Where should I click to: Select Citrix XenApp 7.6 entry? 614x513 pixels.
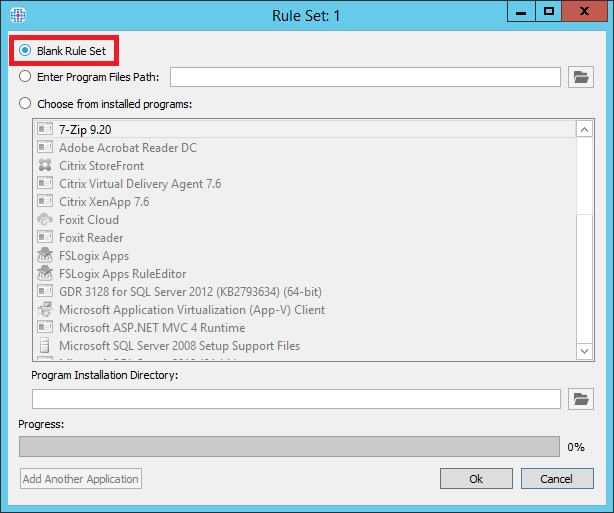coord(305,202)
